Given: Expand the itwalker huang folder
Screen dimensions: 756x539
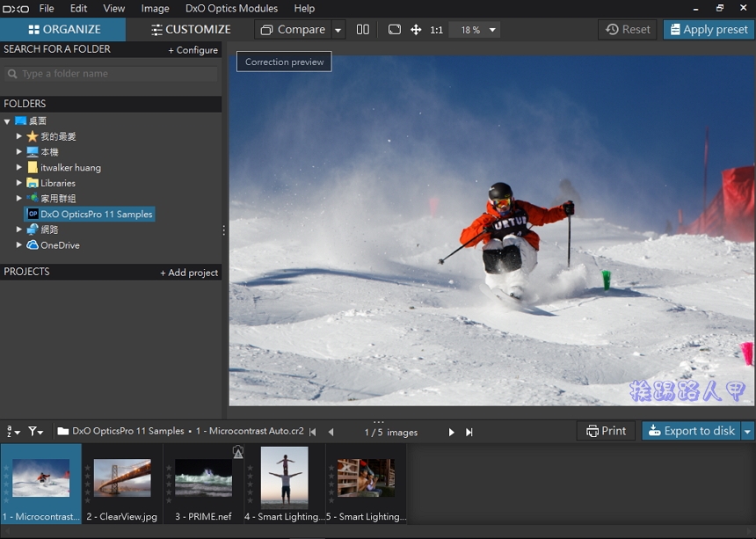Looking at the screenshot, I should [18, 167].
